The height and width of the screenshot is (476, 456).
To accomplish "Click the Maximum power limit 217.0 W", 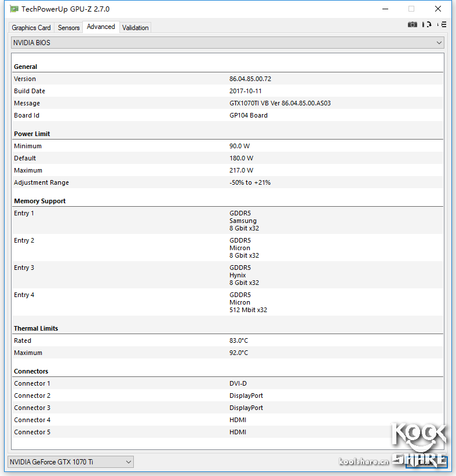I will pos(241,170).
